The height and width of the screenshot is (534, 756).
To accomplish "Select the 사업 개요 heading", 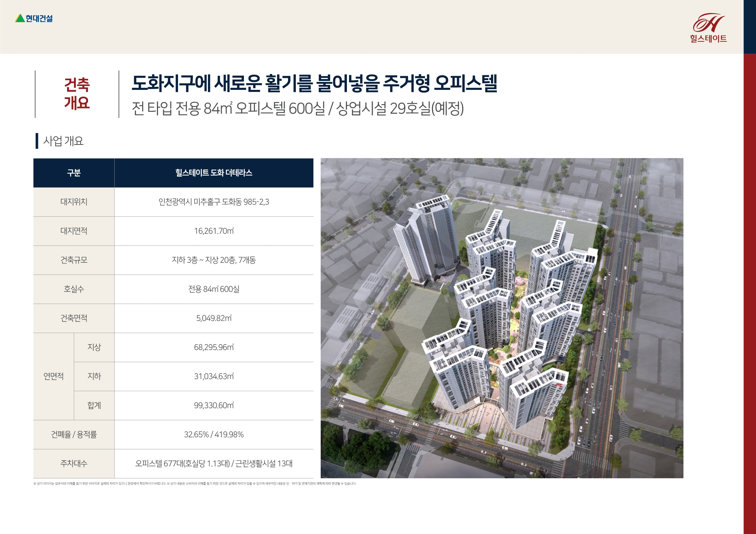I will coord(63,141).
